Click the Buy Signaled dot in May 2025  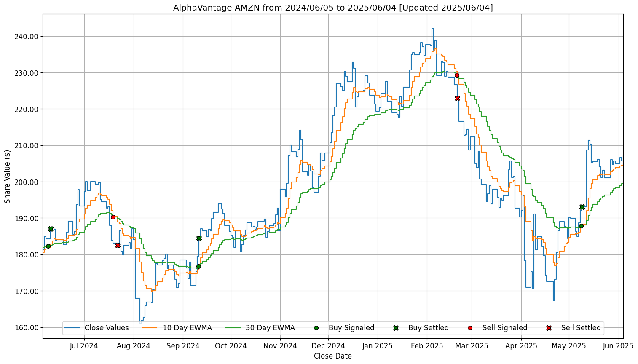coord(581,226)
